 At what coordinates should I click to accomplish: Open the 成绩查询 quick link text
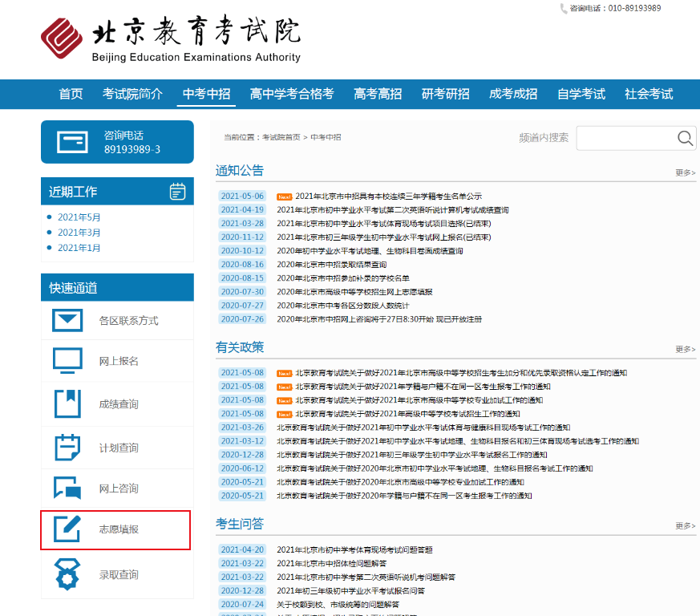click(x=119, y=404)
